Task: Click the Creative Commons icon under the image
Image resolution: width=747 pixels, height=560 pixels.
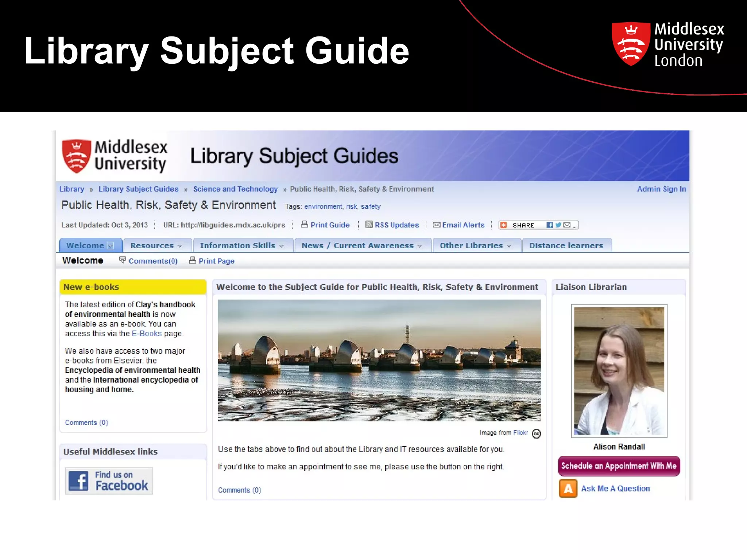Action: click(x=536, y=433)
